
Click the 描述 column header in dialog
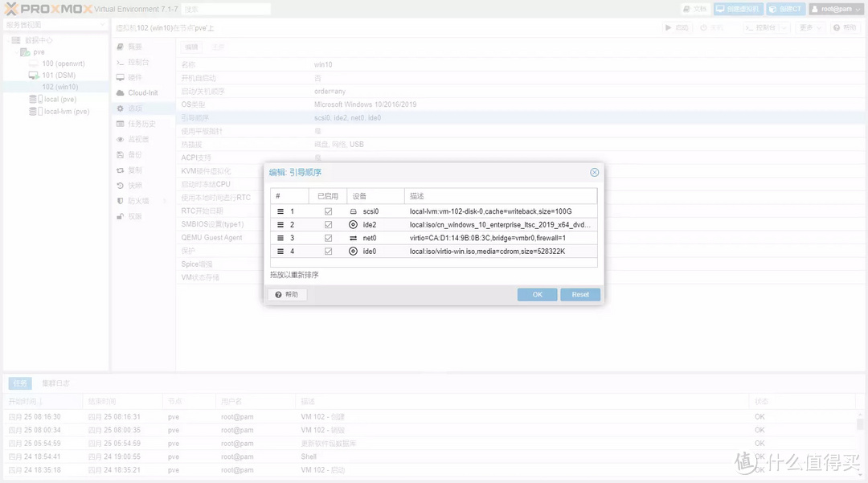501,196
